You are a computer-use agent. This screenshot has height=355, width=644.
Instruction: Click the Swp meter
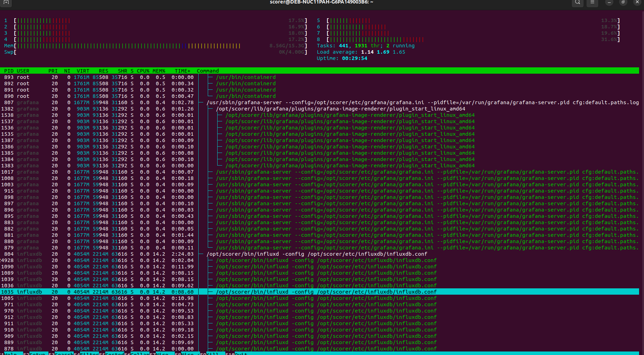point(155,52)
